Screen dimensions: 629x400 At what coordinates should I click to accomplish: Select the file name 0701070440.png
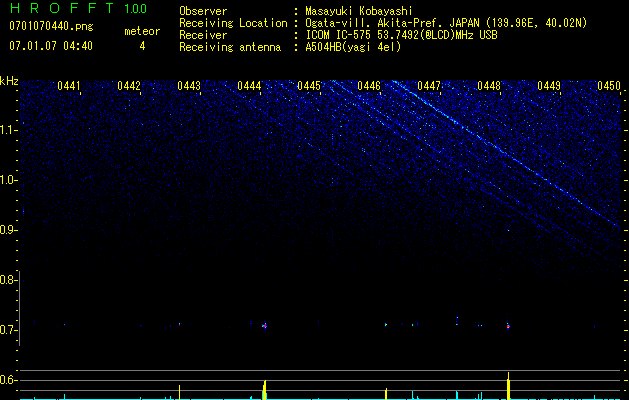(51, 27)
